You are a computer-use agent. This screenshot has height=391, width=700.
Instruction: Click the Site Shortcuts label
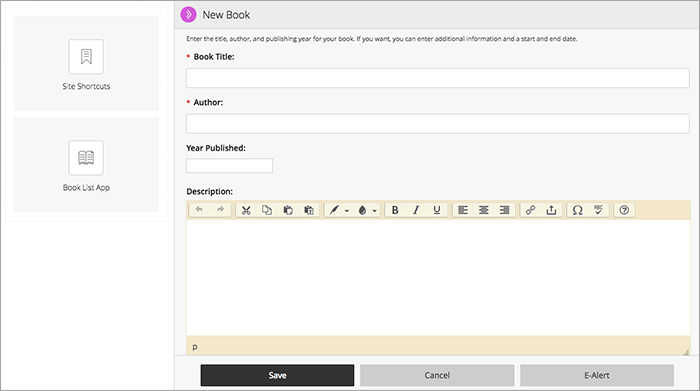click(86, 87)
